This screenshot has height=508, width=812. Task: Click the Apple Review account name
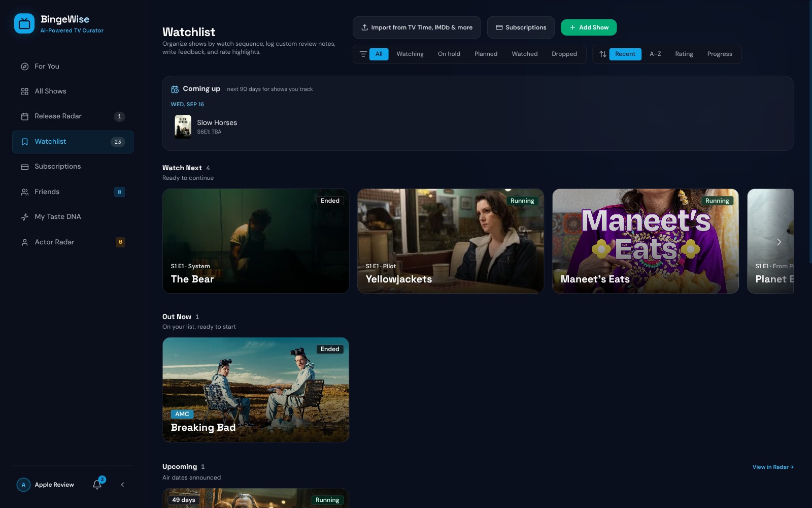[x=54, y=485]
